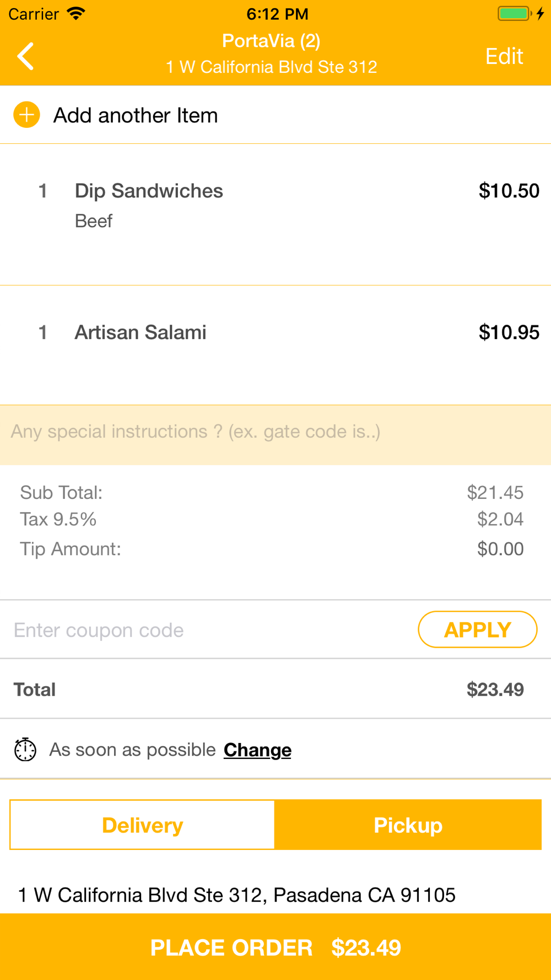This screenshot has height=980, width=551.
Task: Tap the plus icon to add item
Action: pos(26,115)
